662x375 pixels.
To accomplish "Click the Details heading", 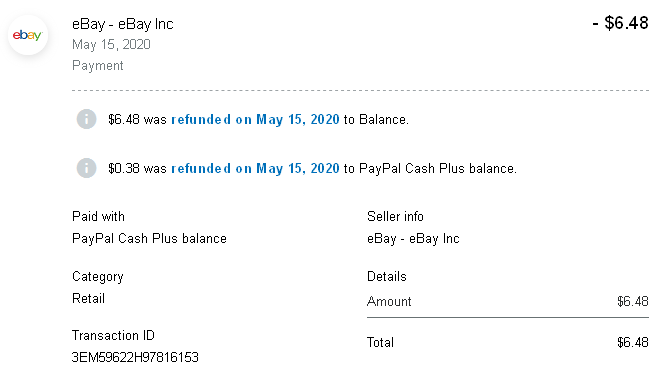I will (x=387, y=276).
